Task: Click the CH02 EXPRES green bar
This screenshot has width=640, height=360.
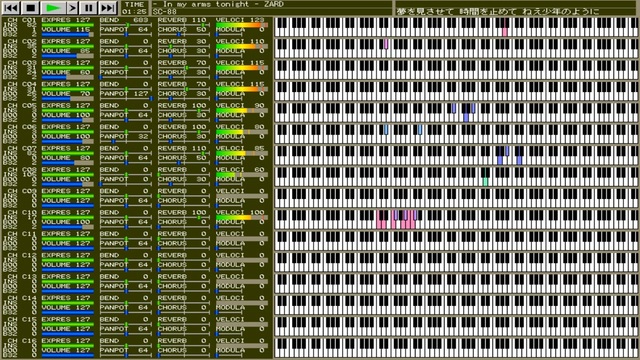Action: coord(68,47)
